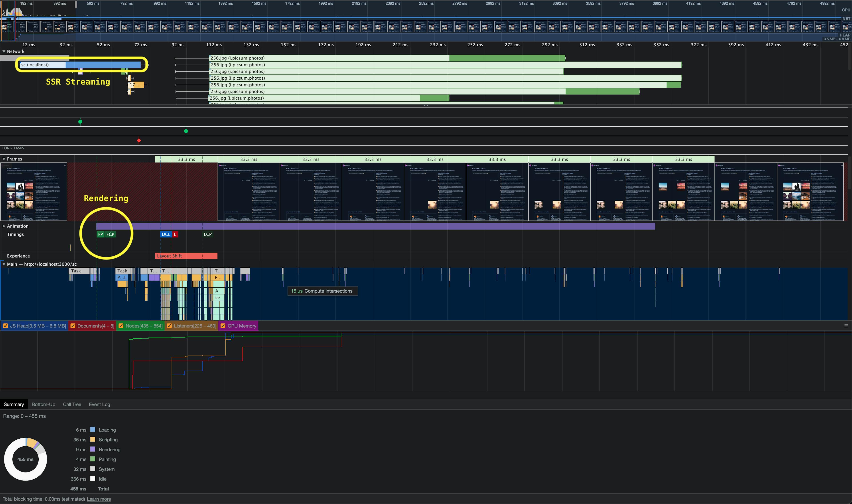Follow the Learn more link
Viewport: 852px width, 504px height.
coord(99,499)
